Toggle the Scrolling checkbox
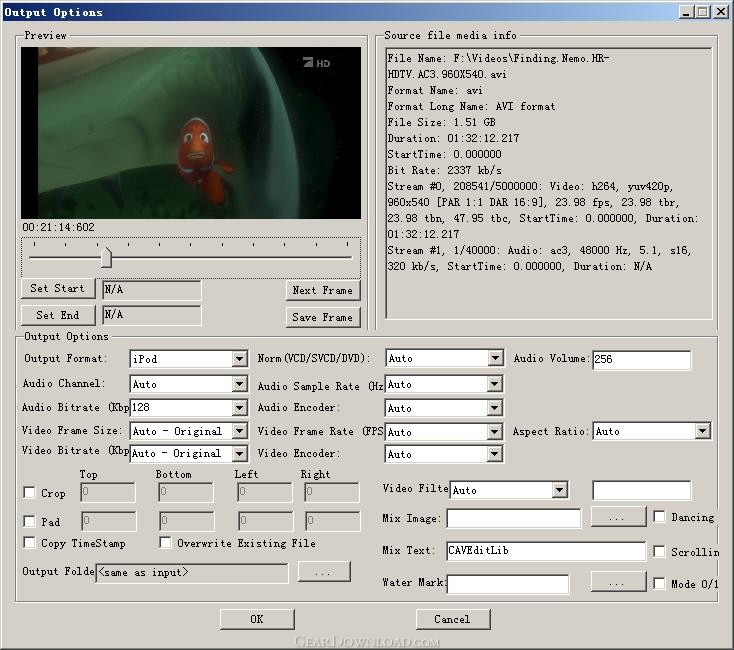Image resolution: width=734 pixels, height=650 pixels. (659, 551)
